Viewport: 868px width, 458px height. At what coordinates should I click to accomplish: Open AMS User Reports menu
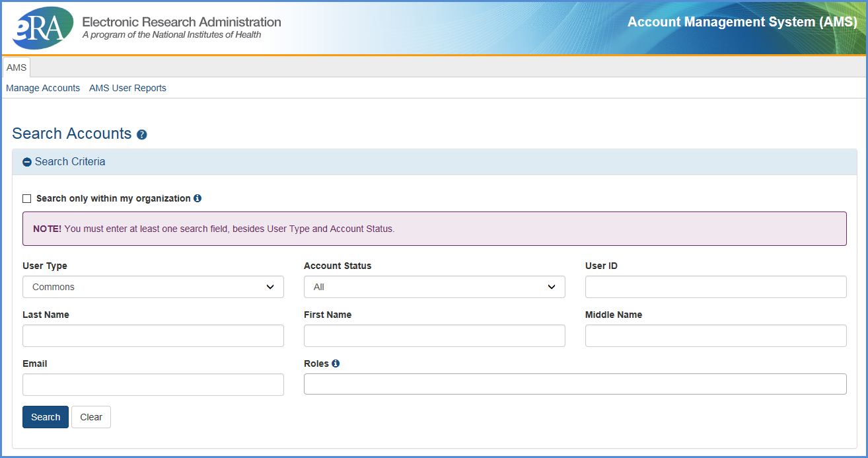127,88
